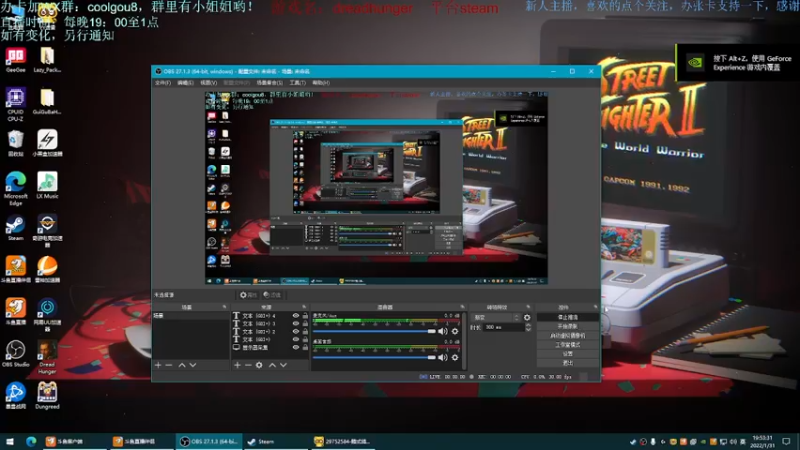This screenshot has height=450, width=800.
Task: Adjust the microphone volume slider
Action: click(374, 332)
